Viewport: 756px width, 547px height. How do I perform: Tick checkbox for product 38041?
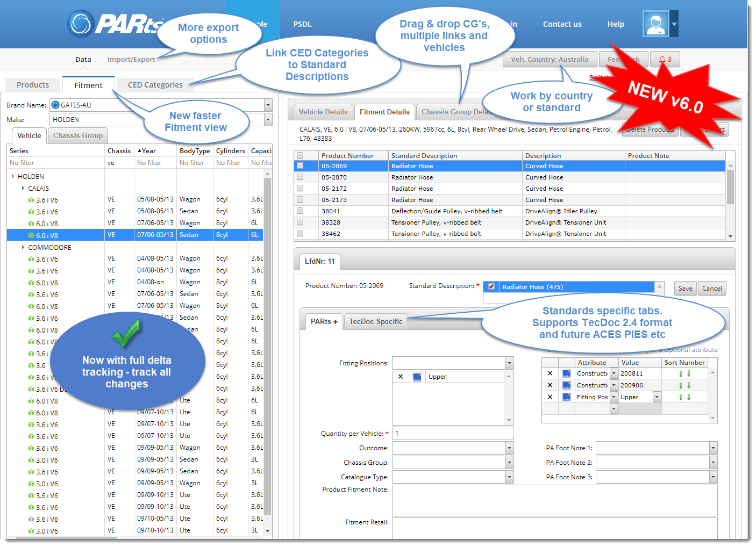[x=300, y=211]
